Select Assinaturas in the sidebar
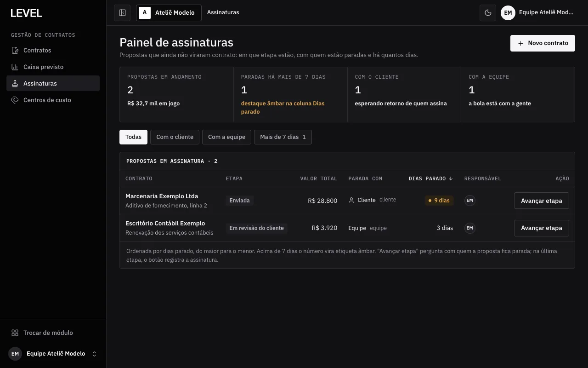Image resolution: width=588 pixels, height=368 pixels. 53,83
